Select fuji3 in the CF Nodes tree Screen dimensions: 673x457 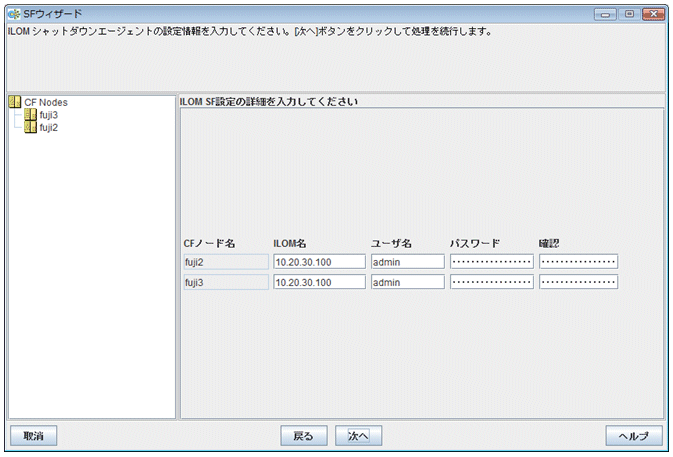(x=49, y=115)
